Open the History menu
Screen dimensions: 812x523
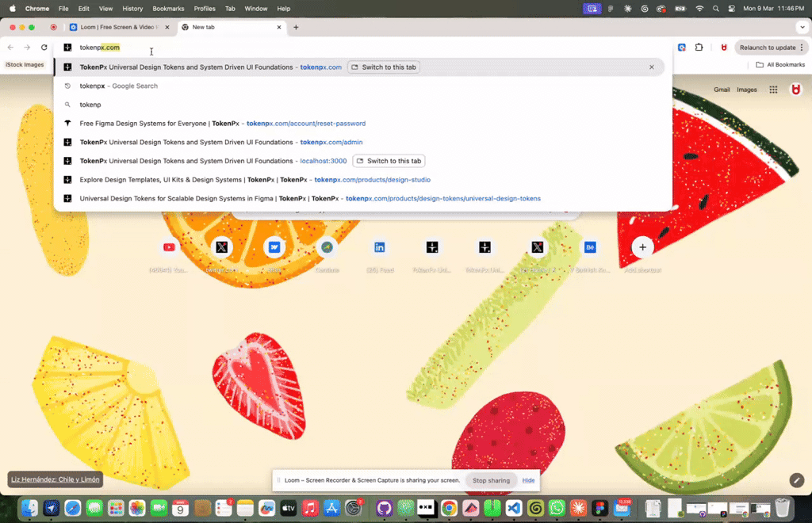(132, 8)
